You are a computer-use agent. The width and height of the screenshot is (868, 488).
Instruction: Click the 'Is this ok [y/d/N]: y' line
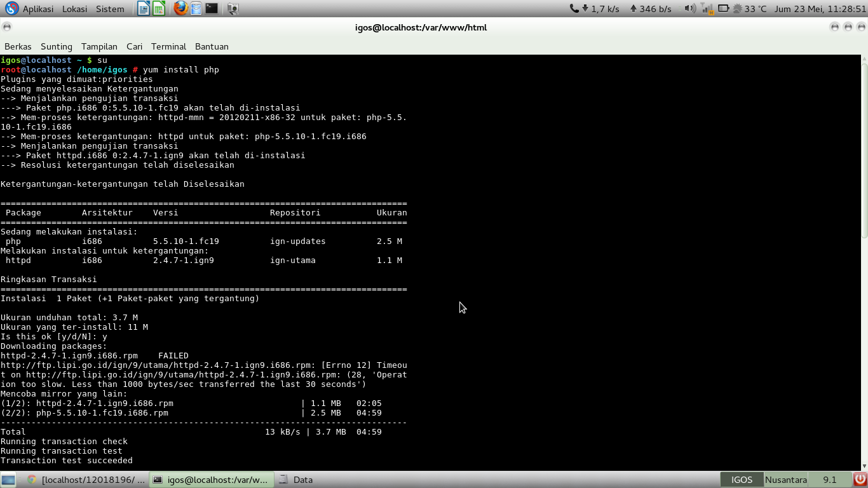point(54,337)
